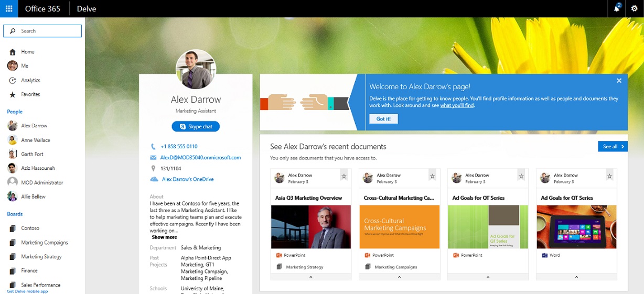
Task: Expand chevron under Asia Q3 Marketing Overview card
Action: point(310,277)
